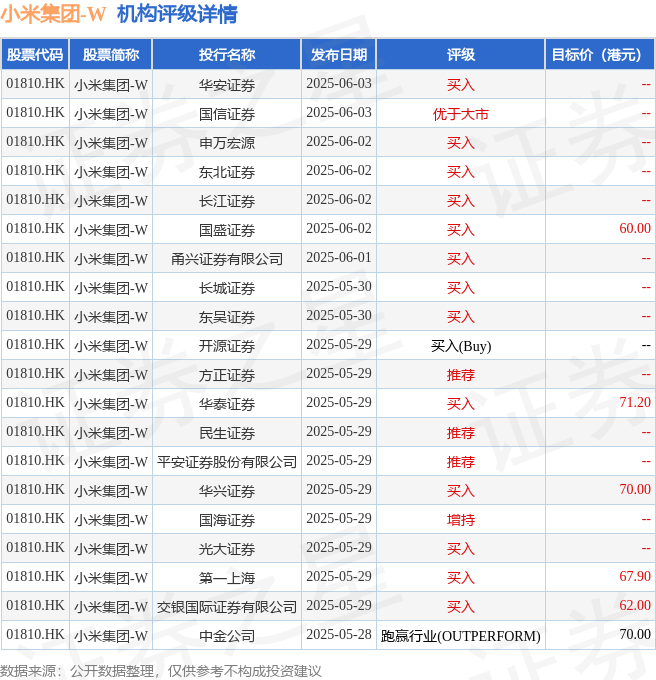Click the 增持 rating cell
656x680 pixels.
461,520
